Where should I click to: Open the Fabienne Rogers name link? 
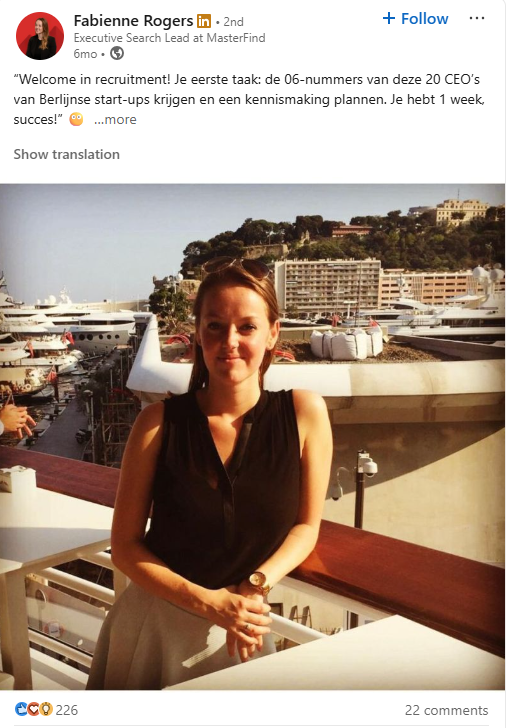pyautogui.click(x=133, y=21)
